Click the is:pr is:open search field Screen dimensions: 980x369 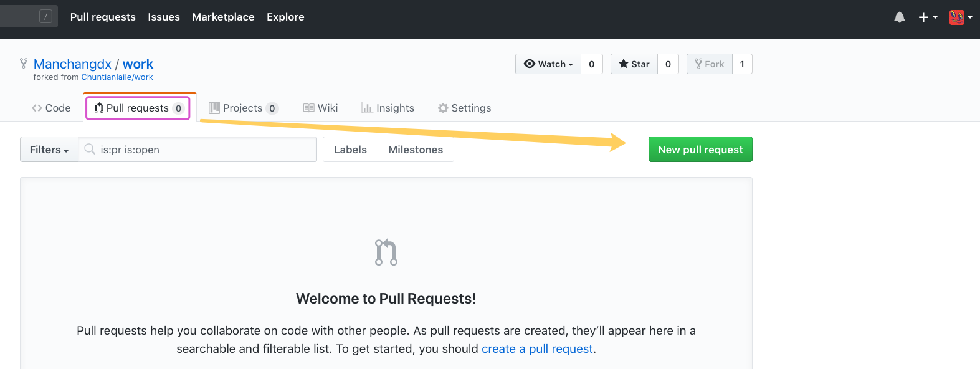click(197, 150)
